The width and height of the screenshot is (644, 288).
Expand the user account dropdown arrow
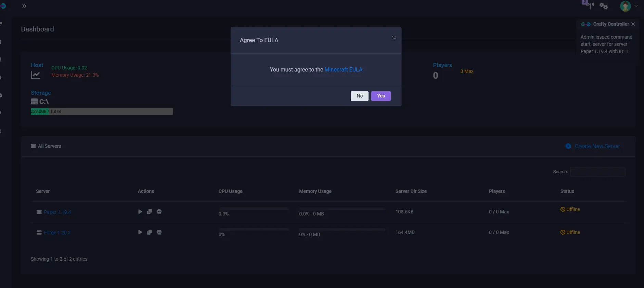(636, 6)
